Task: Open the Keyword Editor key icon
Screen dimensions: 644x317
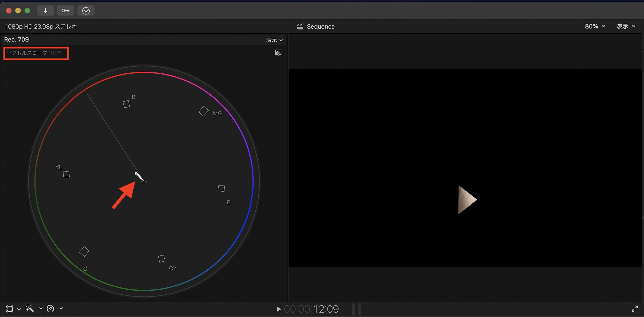Action: pos(65,11)
